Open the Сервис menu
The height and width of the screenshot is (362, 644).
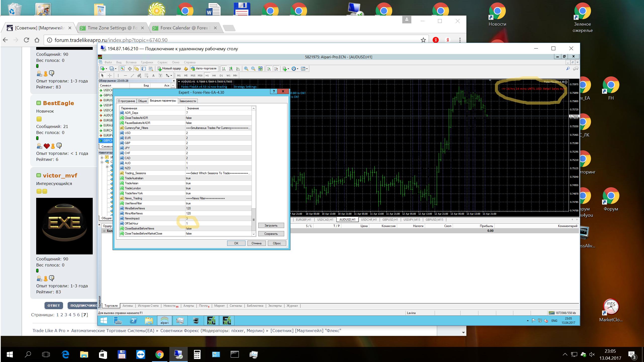pos(162,62)
